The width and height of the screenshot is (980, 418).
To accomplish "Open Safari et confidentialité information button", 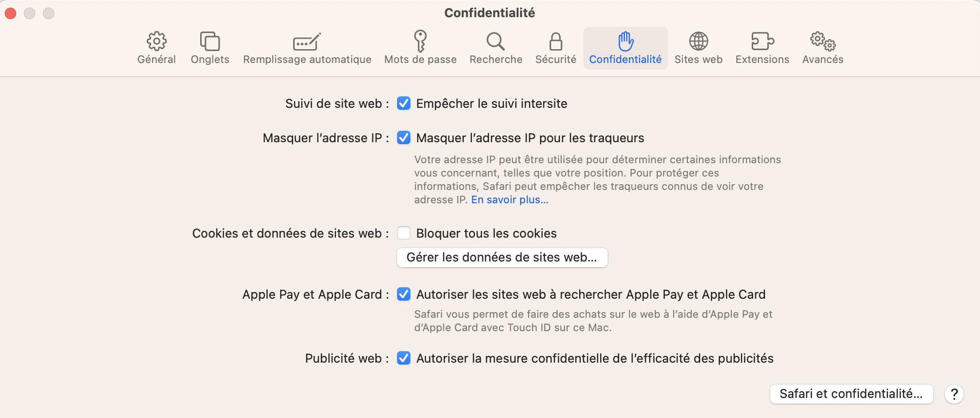I will 851,394.
